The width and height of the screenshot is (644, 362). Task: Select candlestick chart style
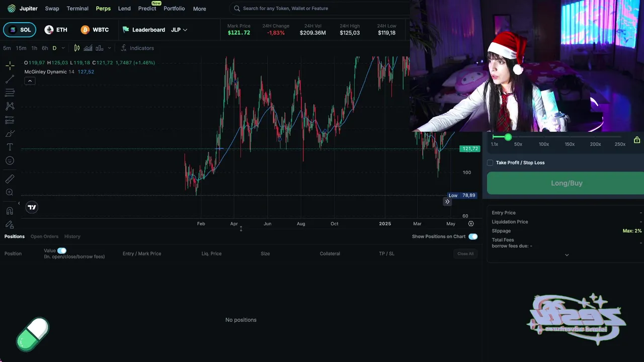(77, 48)
